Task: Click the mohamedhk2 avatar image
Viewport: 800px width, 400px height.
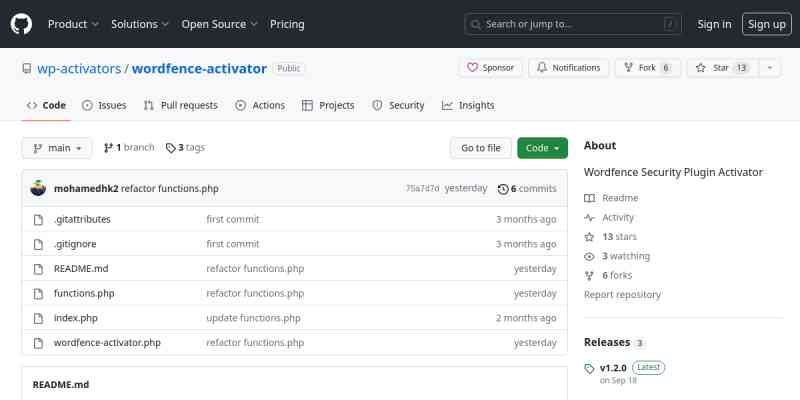Action: (x=38, y=188)
